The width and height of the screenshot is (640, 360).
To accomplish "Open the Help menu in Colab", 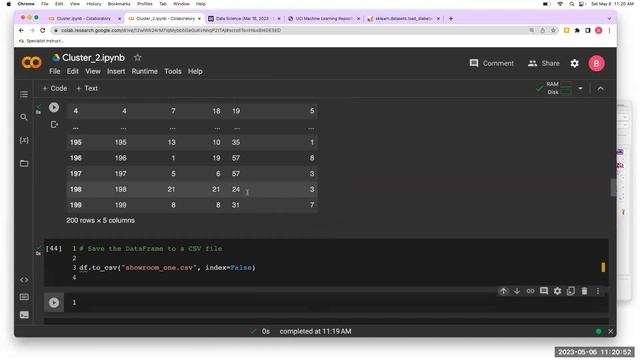I will tap(195, 71).
